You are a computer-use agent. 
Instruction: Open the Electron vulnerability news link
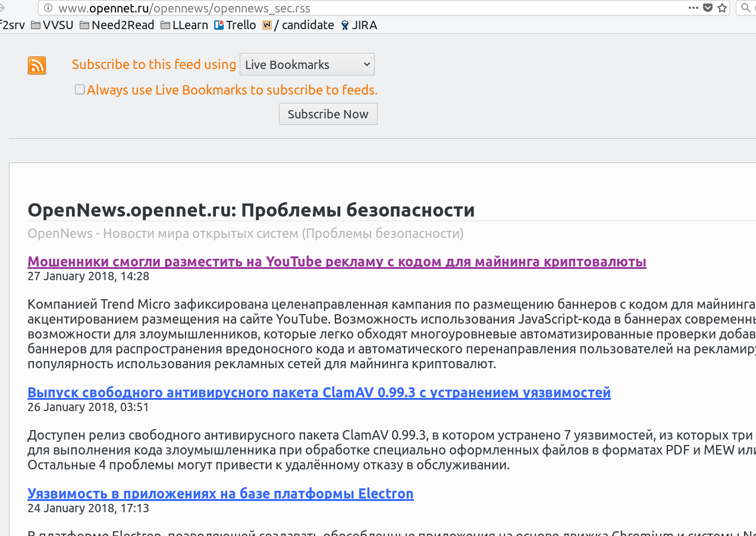point(220,494)
